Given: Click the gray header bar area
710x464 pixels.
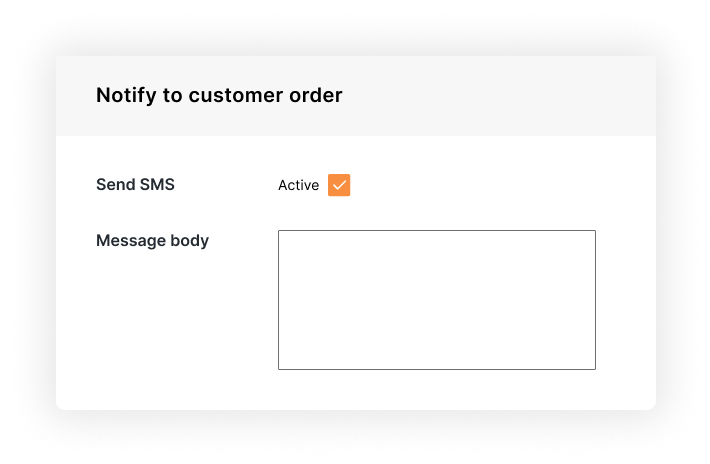Looking at the screenshot, I should (356, 96).
